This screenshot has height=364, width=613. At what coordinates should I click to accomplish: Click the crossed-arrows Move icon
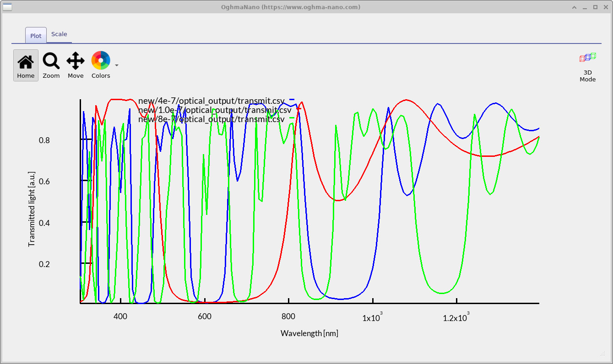pyautogui.click(x=75, y=60)
